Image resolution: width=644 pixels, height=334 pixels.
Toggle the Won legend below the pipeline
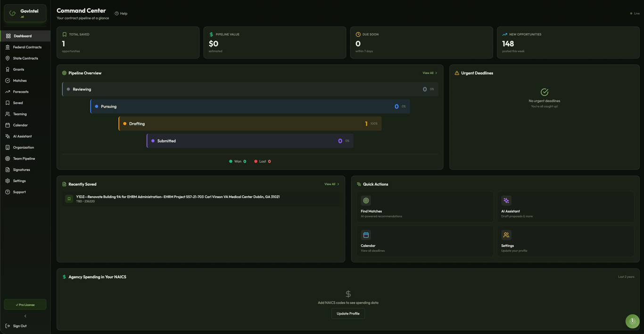tap(237, 161)
